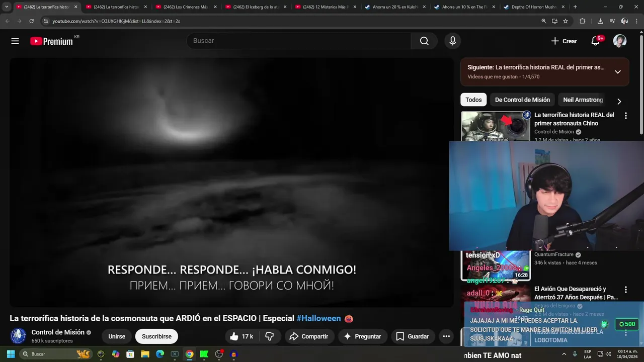This screenshot has height=362, width=644.
Task: Bookmark this page with star icon
Action: (x=566, y=21)
